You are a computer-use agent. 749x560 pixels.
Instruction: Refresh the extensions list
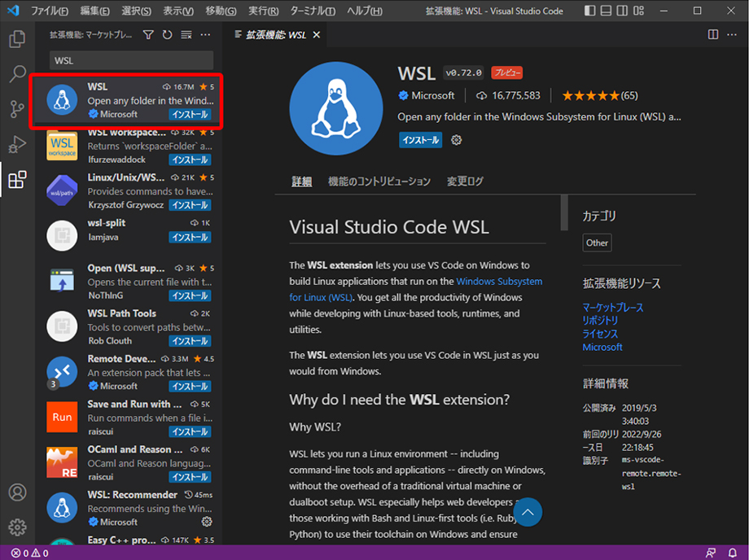coord(167,35)
